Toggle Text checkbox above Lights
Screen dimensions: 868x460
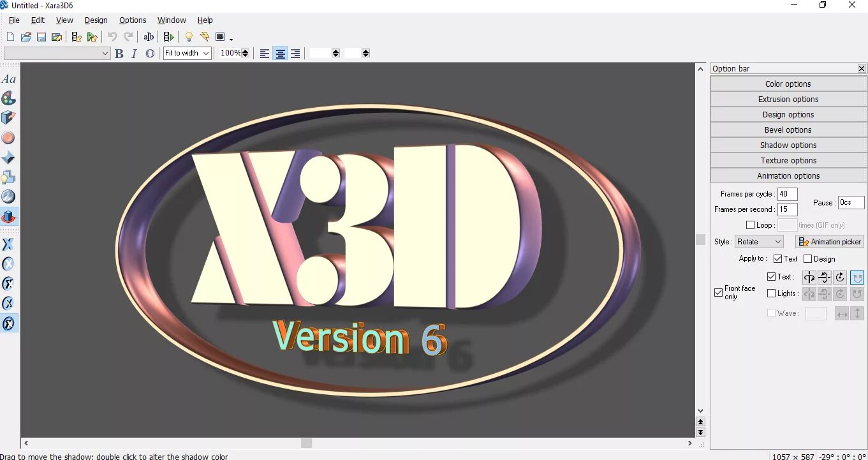(772, 277)
